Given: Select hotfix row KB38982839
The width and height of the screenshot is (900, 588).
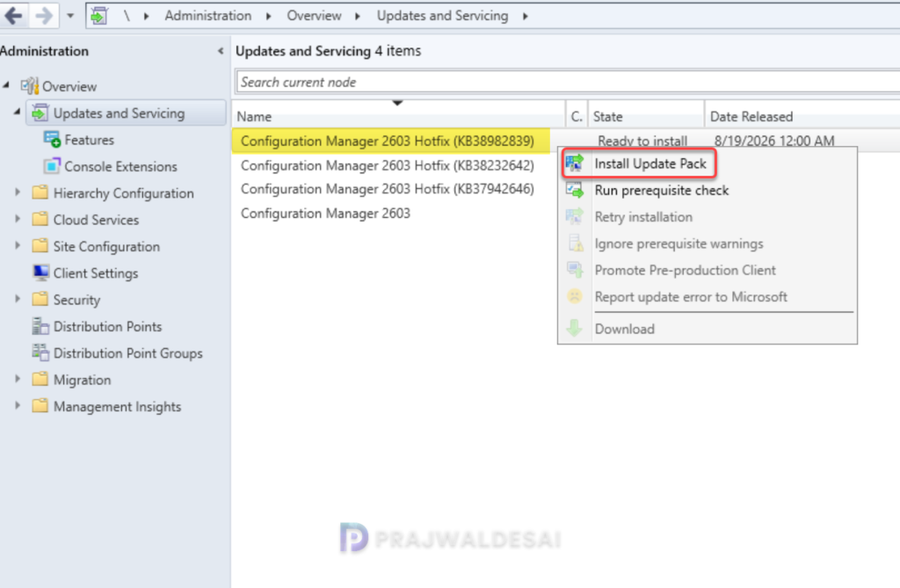Looking at the screenshot, I should pyautogui.click(x=388, y=141).
